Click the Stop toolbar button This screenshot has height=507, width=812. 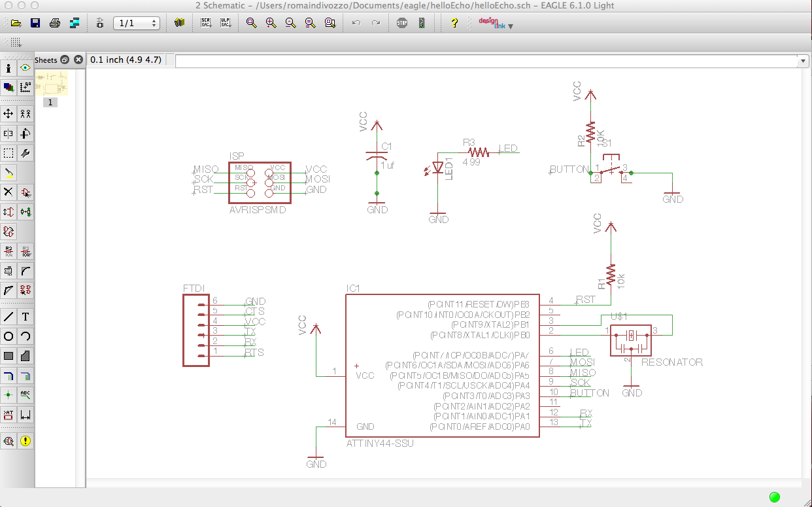401,22
